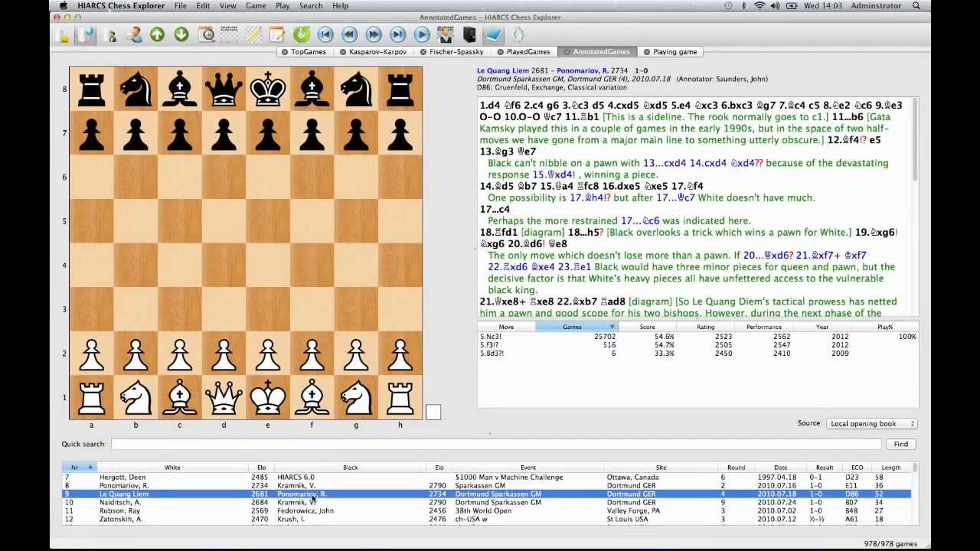980x551 pixels.
Task: Sort opening moves by Games column
Action: click(577, 327)
